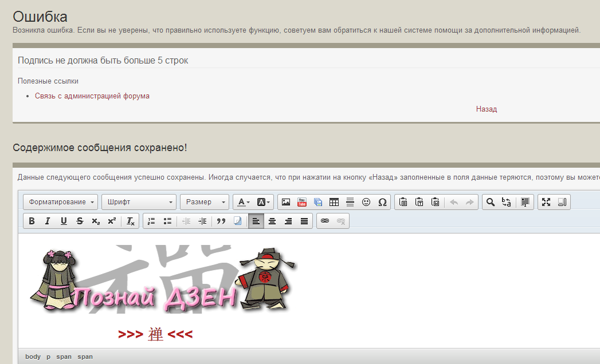The image size is (600, 364).
Task: Click the Ошибка heading
Action: 40,17
